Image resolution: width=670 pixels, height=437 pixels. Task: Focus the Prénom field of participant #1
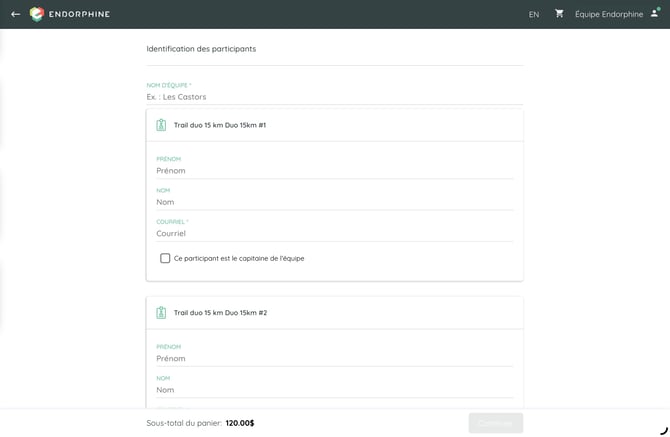point(335,170)
